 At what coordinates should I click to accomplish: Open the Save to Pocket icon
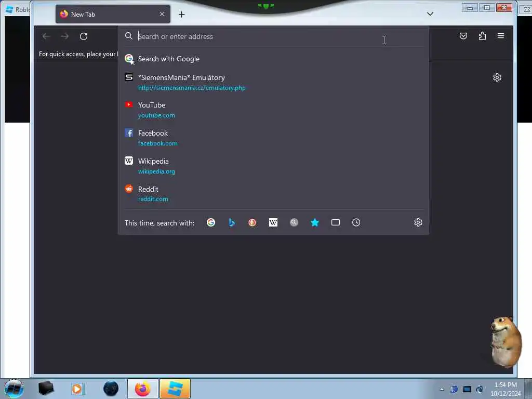(463, 36)
